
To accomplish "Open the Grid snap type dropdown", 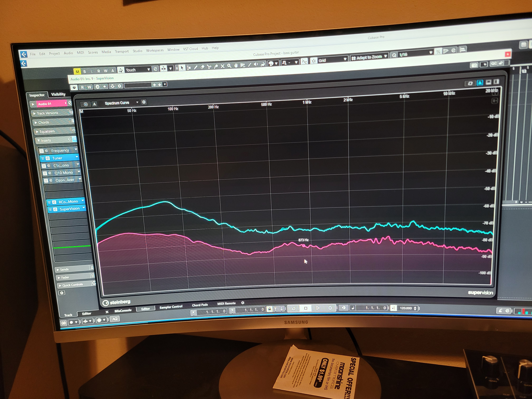I will pyautogui.click(x=332, y=60).
